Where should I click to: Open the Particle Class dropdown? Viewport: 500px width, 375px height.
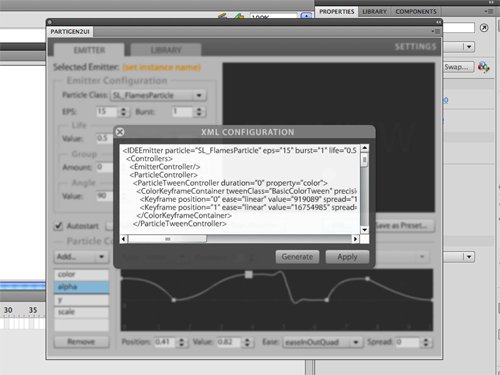click(159, 95)
